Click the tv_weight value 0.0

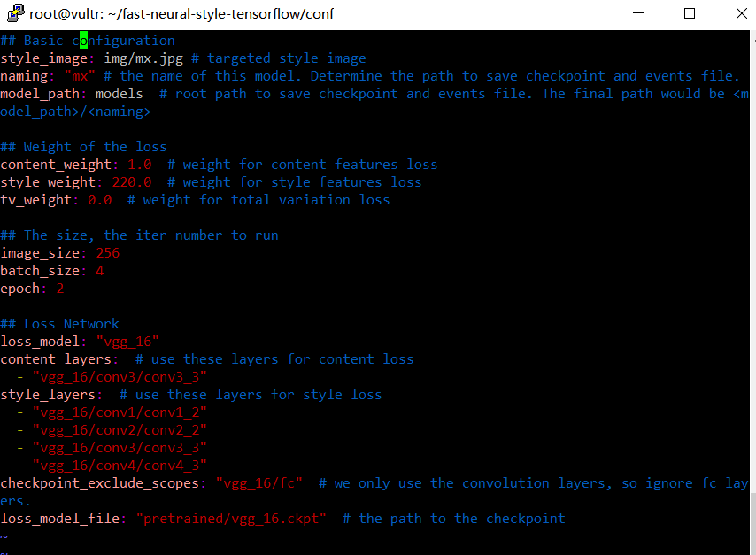pos(100,200)
